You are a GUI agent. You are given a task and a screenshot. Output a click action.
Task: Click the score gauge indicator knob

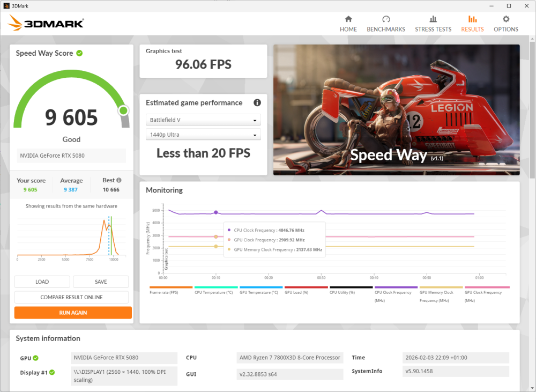[123, 110]
